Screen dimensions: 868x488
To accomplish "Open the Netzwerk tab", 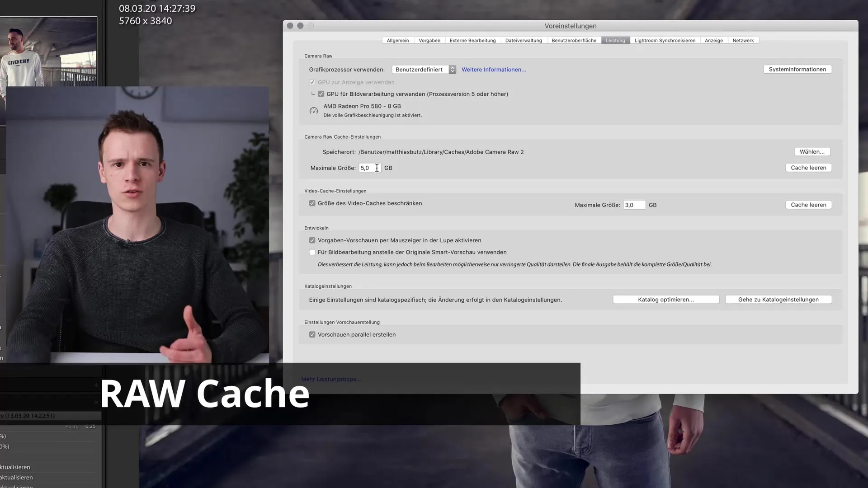I will point(743,41).
